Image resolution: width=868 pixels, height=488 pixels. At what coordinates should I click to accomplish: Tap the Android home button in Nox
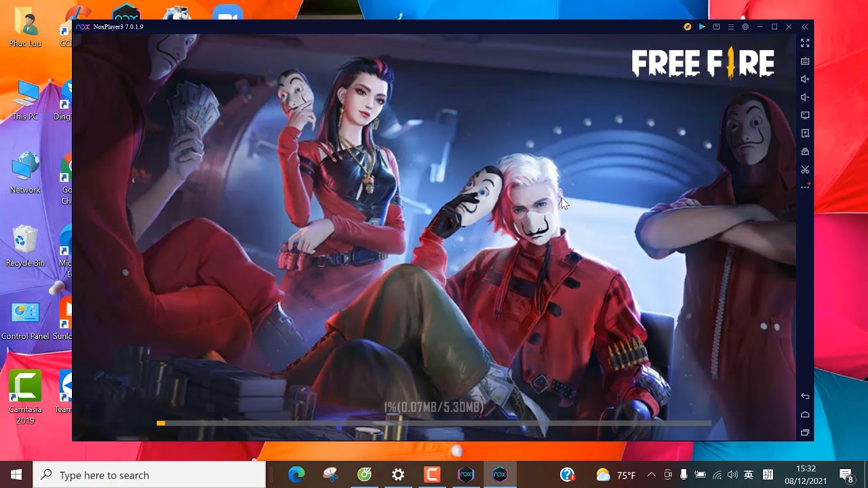[x=805, y=415]
